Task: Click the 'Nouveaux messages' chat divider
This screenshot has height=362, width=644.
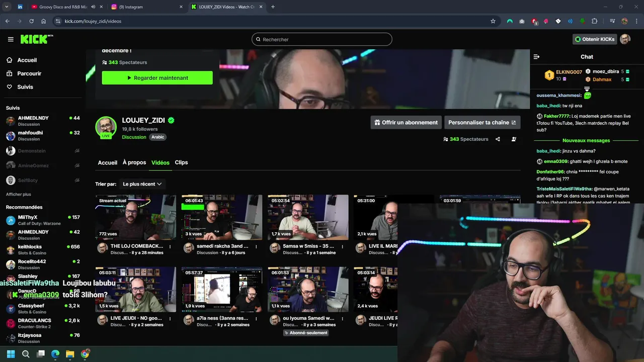Action: pyautogui.click(x=586, y=141)
